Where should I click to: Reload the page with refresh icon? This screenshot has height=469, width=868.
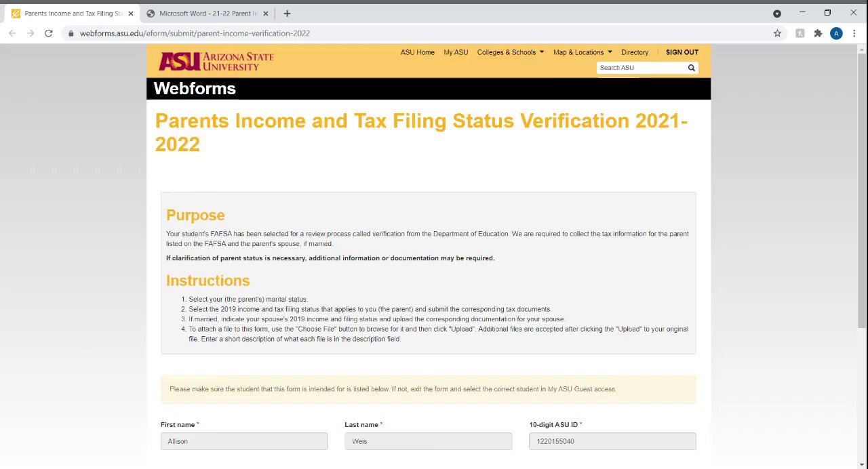[x=49, y=33]
